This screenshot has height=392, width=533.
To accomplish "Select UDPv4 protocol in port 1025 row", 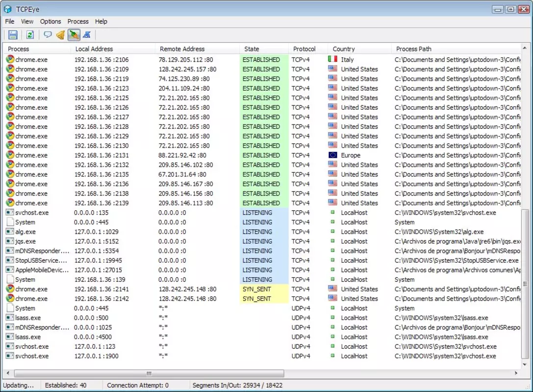I will pyautogui.click(x=301, y=327).
